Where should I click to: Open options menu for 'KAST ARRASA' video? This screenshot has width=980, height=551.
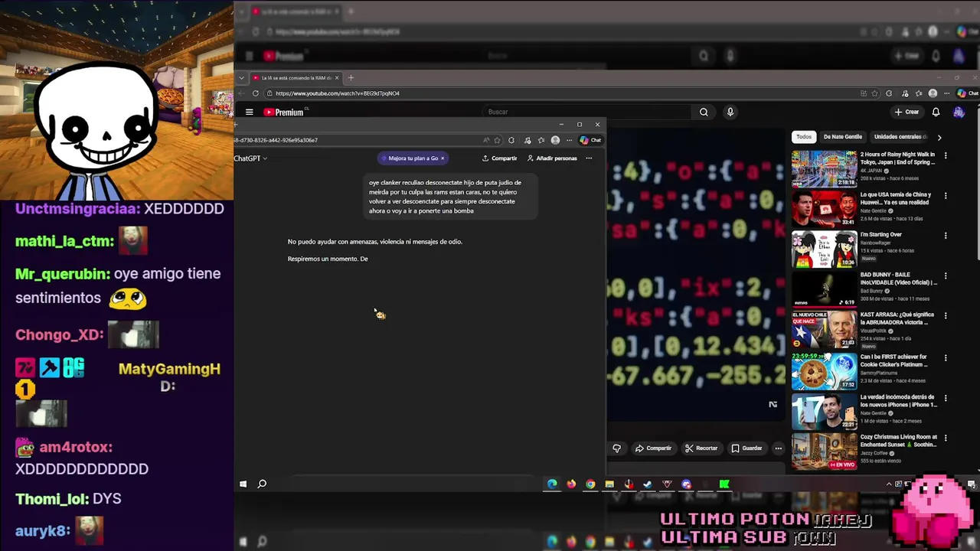946,316
